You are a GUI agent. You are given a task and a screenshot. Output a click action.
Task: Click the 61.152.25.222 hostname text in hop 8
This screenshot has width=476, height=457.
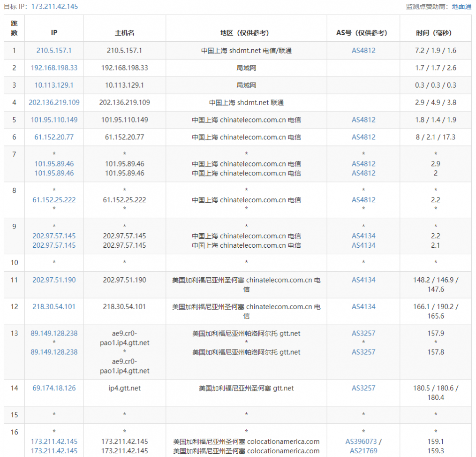[124, 200]
